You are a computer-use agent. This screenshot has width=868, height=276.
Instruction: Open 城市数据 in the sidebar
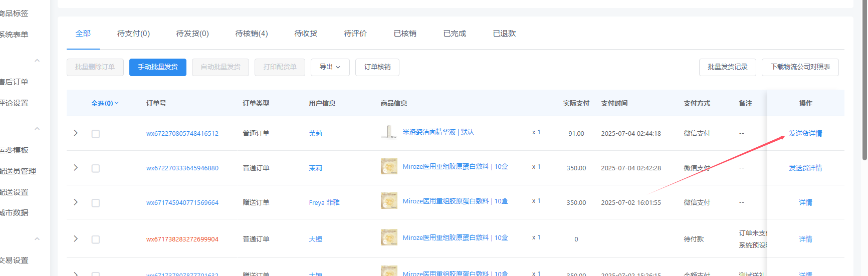[14, 213]
